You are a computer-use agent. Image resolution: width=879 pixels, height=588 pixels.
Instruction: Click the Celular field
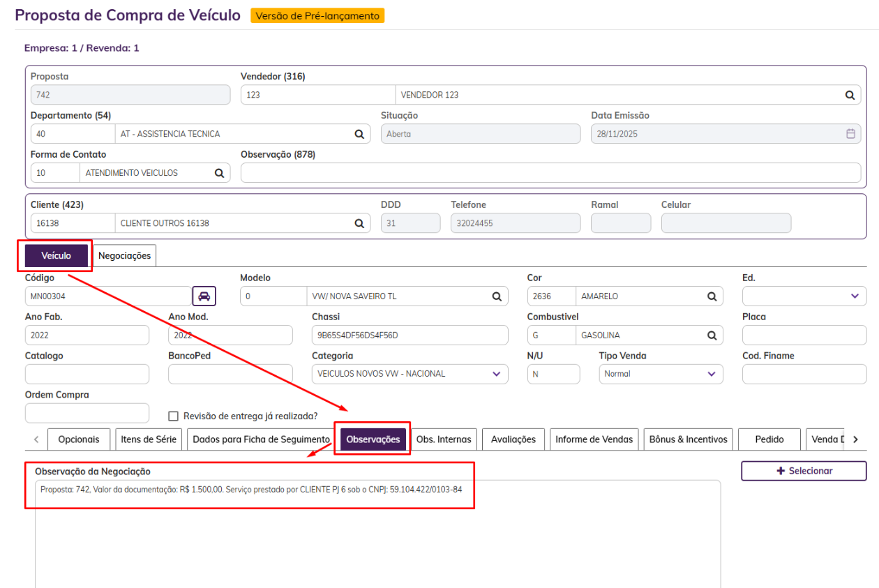pos(726,223)
